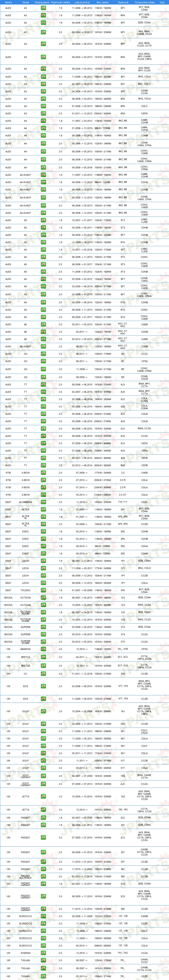
Task: Click power value 210kW / 286KM
Action: 103,495
